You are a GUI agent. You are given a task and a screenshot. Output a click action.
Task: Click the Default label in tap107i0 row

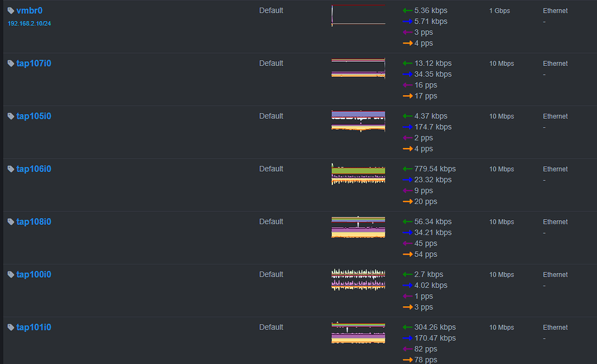271,63
